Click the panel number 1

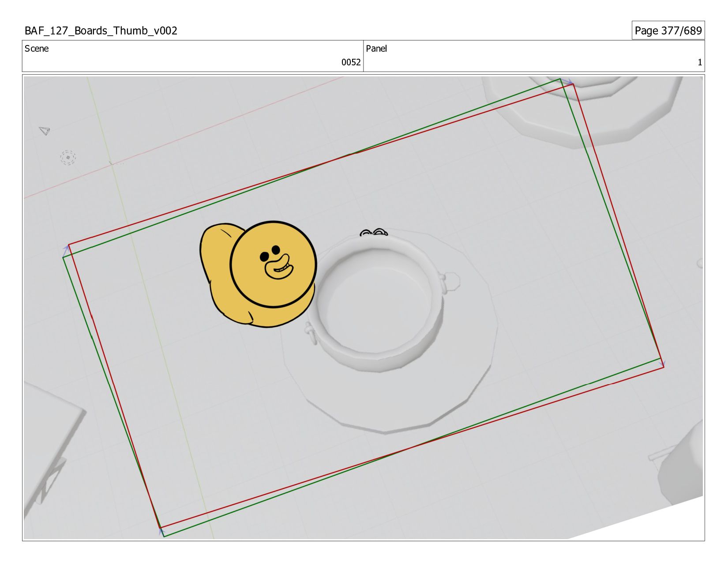pyautogui.click(x=699, y=62)
